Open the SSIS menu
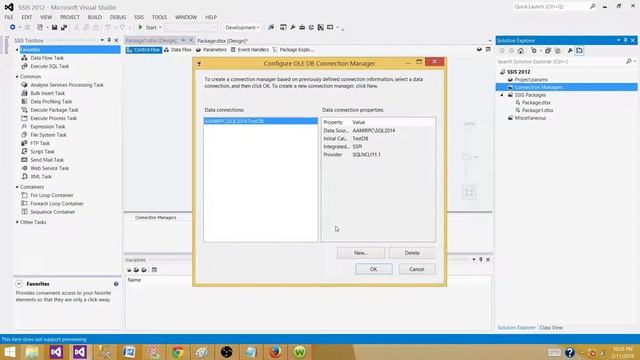Image resolution: width=640 pixels, height=360 pixels. [x=139, y=17]
